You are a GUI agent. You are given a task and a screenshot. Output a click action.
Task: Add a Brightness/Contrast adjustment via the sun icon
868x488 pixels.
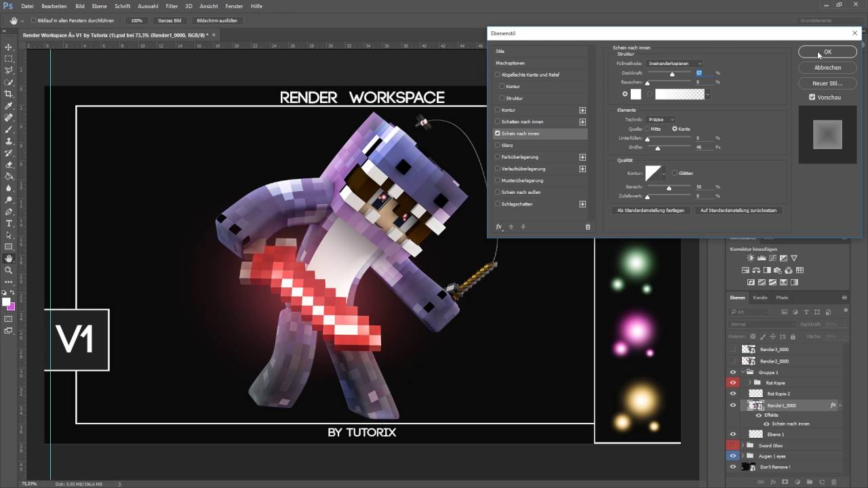pyautogui.click(x=750, y=258)
